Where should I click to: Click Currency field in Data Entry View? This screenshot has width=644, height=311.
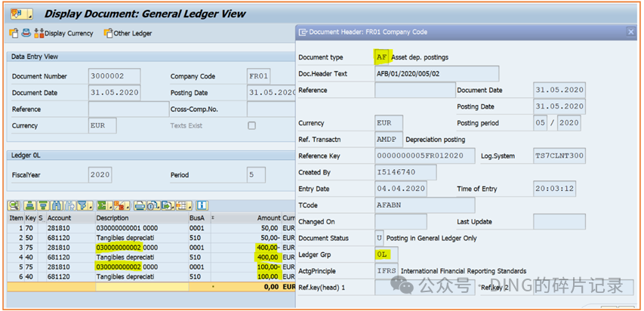click(x=102, y=126)
